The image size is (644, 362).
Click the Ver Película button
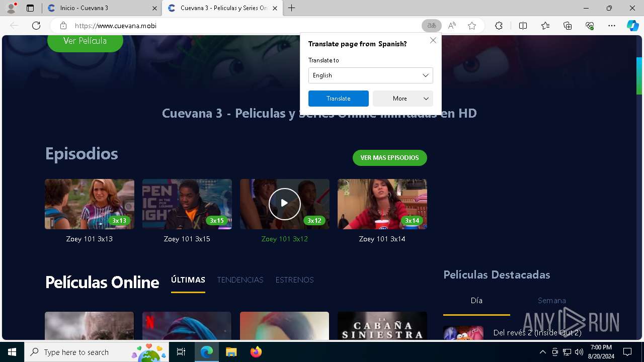tap(85, 41)
